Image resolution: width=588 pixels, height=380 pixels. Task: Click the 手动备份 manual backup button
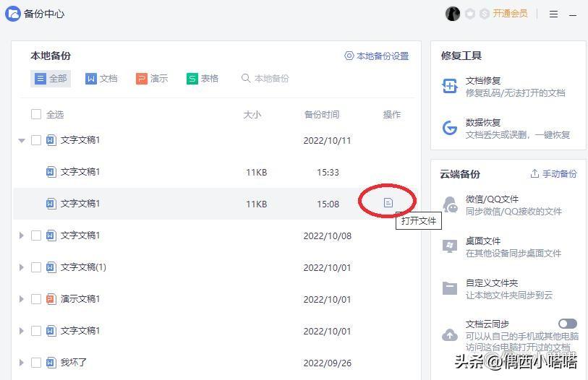553,174
